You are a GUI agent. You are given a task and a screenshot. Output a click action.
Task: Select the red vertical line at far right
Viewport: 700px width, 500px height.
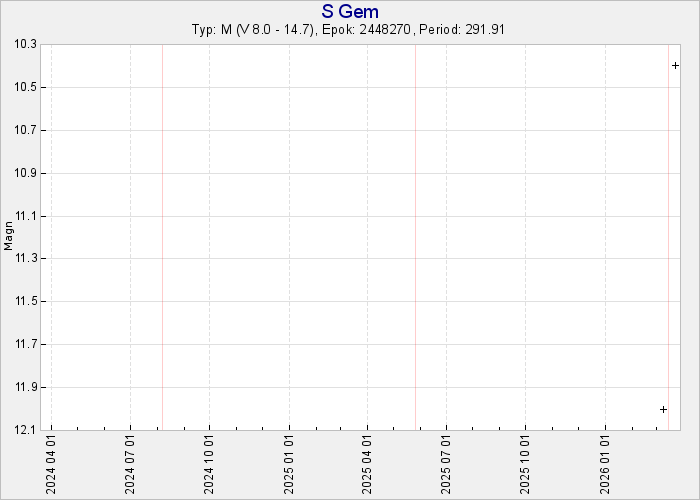coord(668,237)
